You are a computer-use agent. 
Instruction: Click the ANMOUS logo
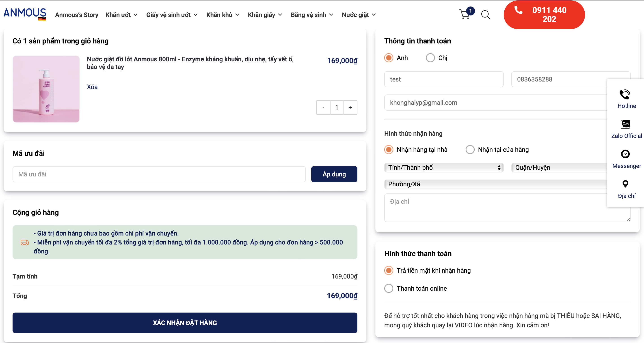(25, 14)
